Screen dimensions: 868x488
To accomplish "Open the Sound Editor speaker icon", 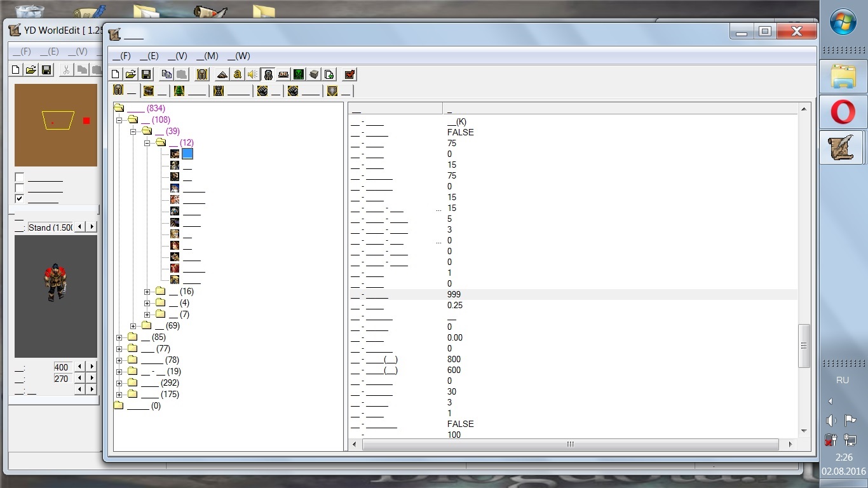I will [x=252, y=74].
